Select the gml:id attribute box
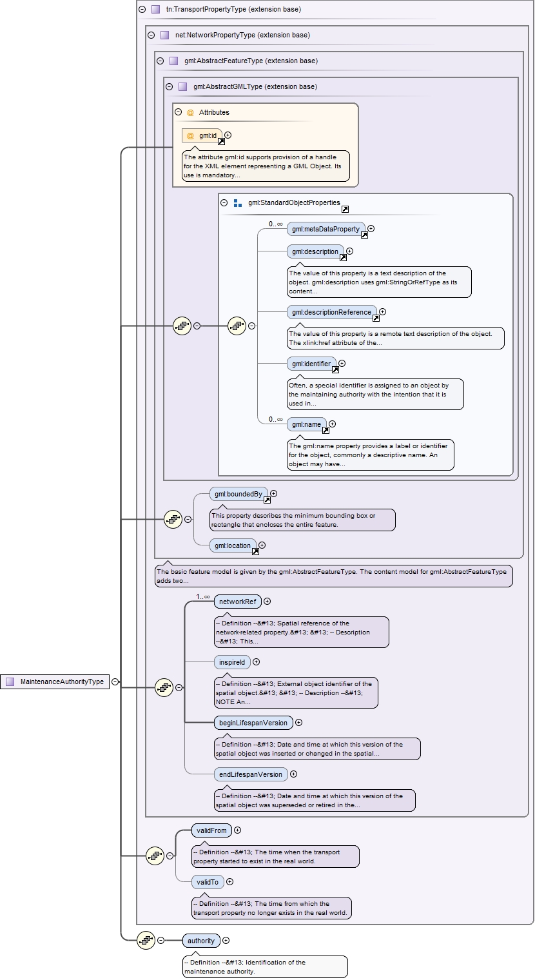 pos(202,135)
